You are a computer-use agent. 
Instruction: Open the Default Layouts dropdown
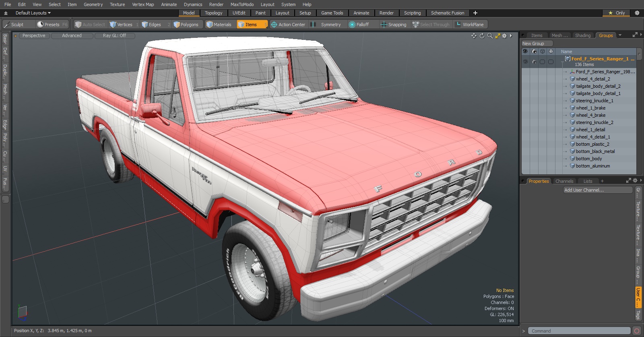tap(33, 13)
